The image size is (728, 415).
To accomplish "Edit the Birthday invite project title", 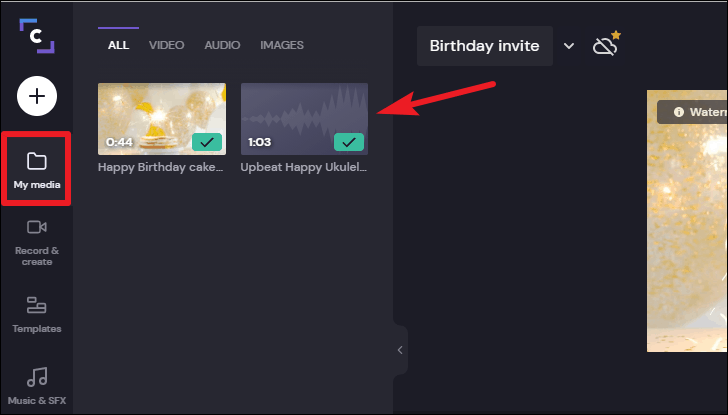I will [484, 46].
